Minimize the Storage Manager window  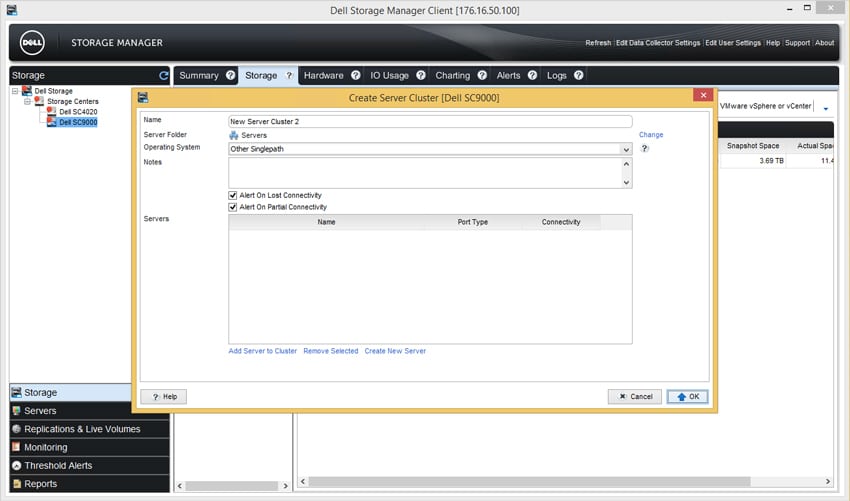point(790,9)
